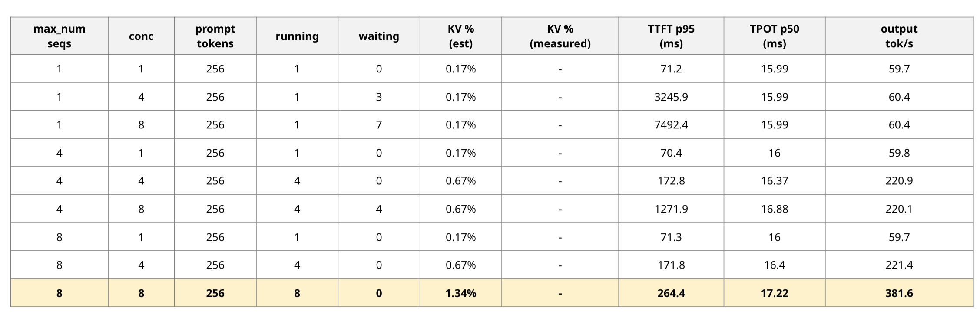980x321 pixels.
Task: Click the KV % (measured) header
Action: pos(560,36)
